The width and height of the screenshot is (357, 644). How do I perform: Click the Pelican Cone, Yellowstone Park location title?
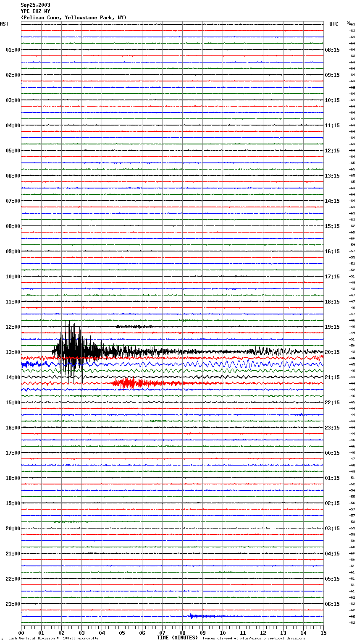73,18
